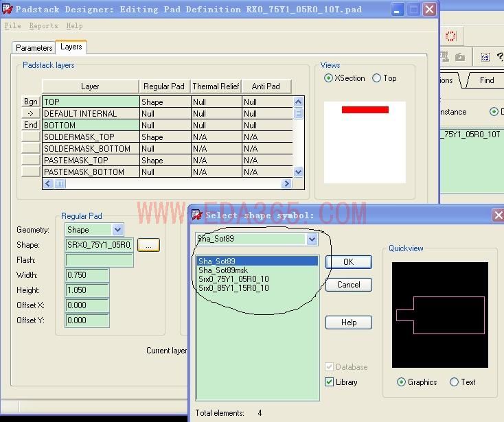Image resolution: width=504 pixels, height=422 pixels.
Task: Select the BOTTOM layer row
Action: tap(168, 126)
